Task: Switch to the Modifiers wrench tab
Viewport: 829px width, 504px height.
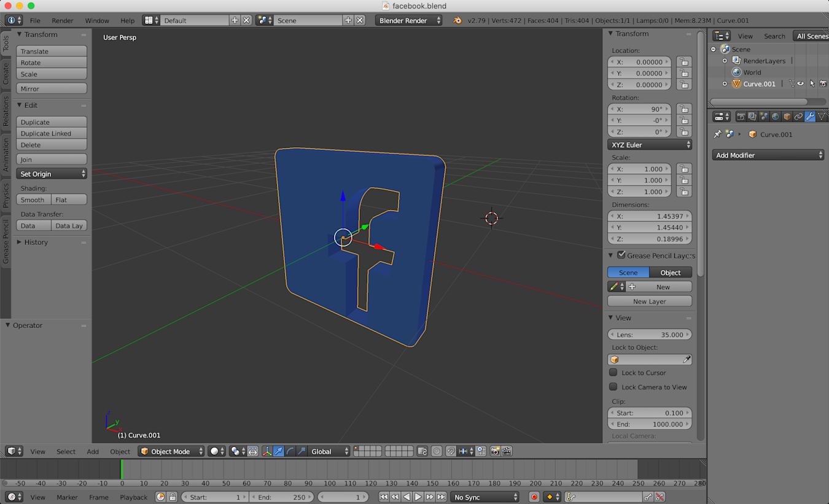Action: [809, 116]
